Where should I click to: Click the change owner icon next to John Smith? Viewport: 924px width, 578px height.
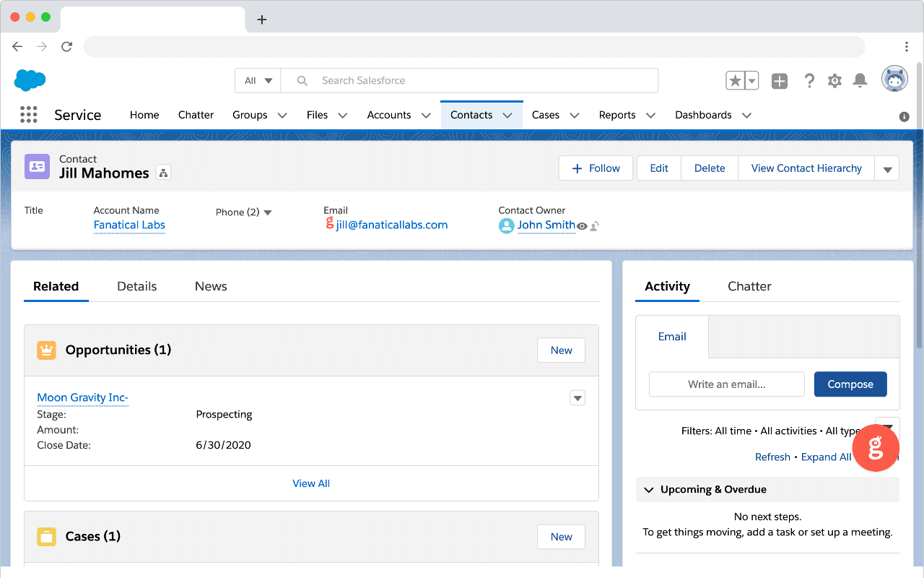594,226
